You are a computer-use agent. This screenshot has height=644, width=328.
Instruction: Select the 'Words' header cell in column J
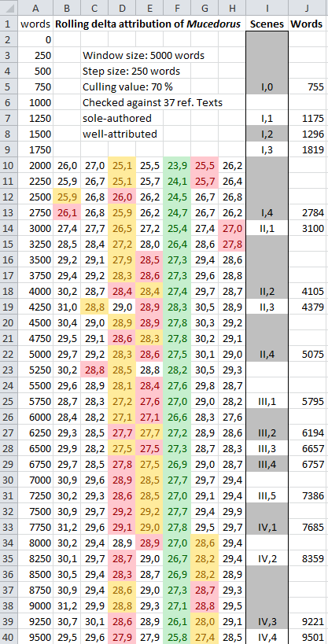click(x=306, y=24)
